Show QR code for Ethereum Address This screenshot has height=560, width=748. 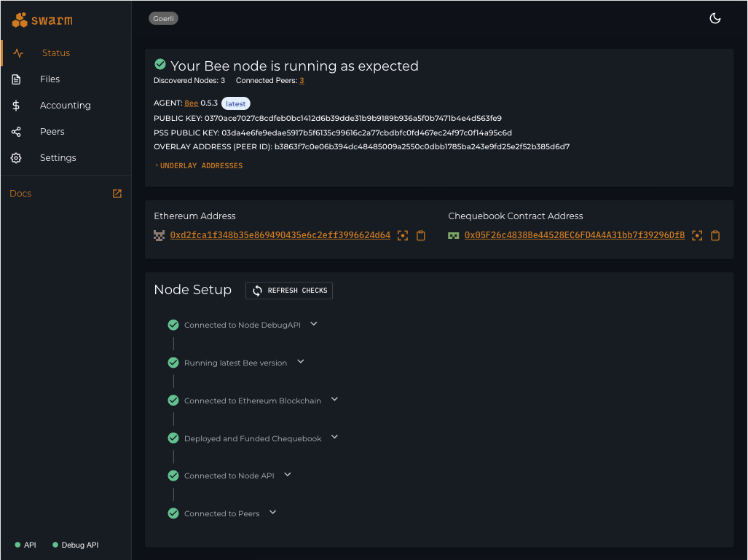(403, 236)
